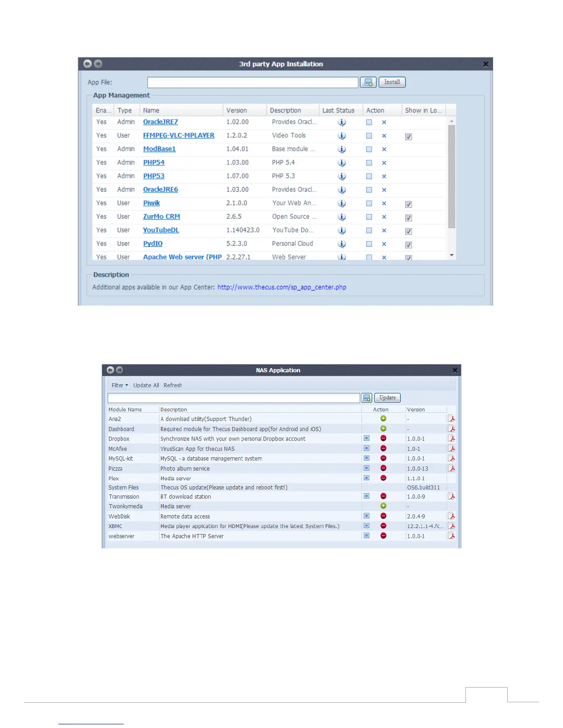Install Dashboard with green plus icon
Viewport: 563px width, 728px height.
[x=383, y=428]
